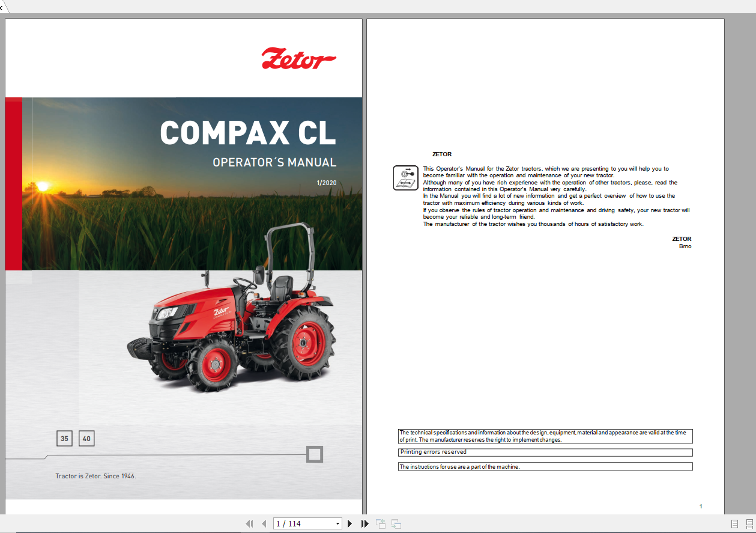
Task: Click the 1/2020 date text
Action: tap(327, 183)
